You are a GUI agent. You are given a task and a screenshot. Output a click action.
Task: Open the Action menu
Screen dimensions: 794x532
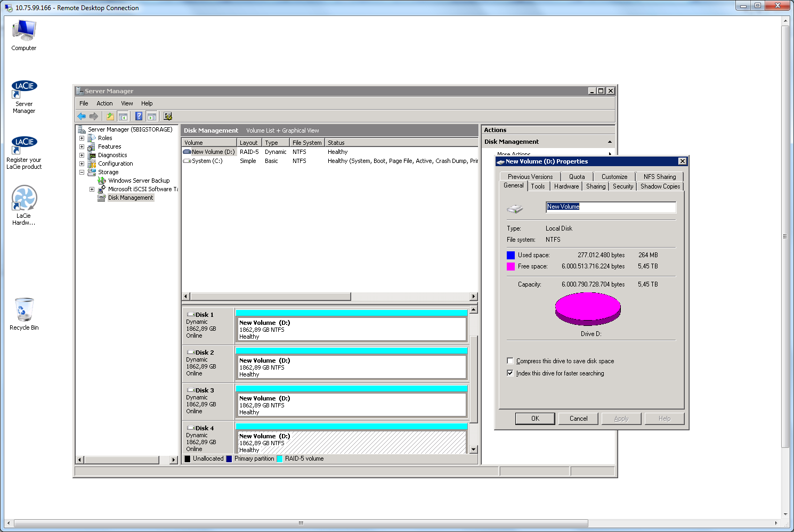point(104,103)
